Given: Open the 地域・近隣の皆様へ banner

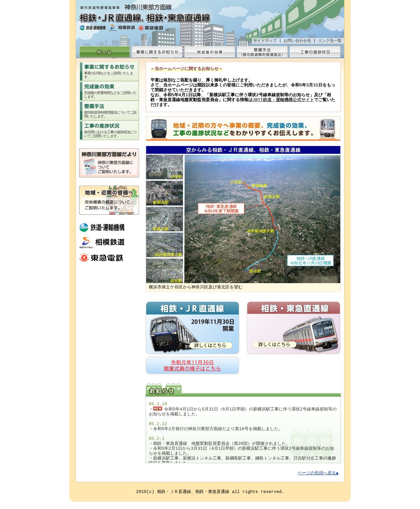Looking at the screenshot, I should [109, 200].
